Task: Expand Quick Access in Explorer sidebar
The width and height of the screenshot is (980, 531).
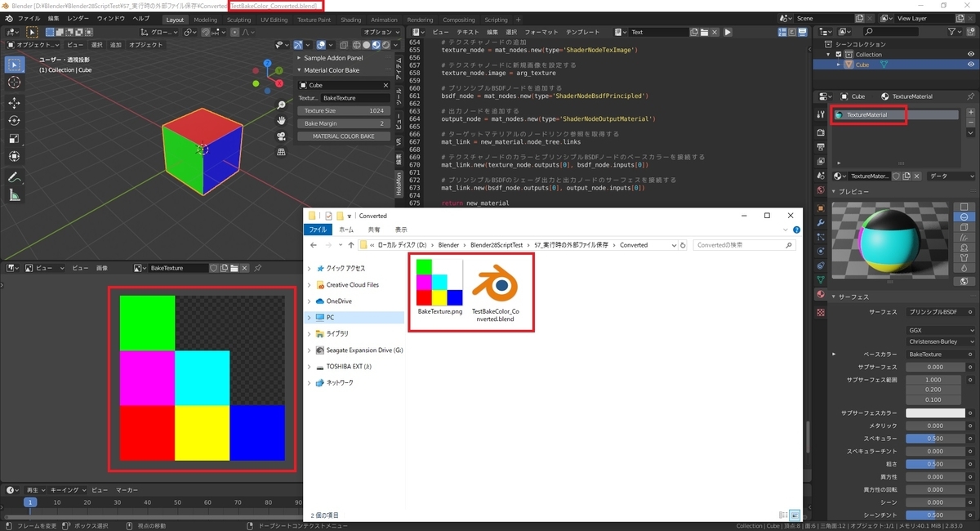Action: coord(310,269)
